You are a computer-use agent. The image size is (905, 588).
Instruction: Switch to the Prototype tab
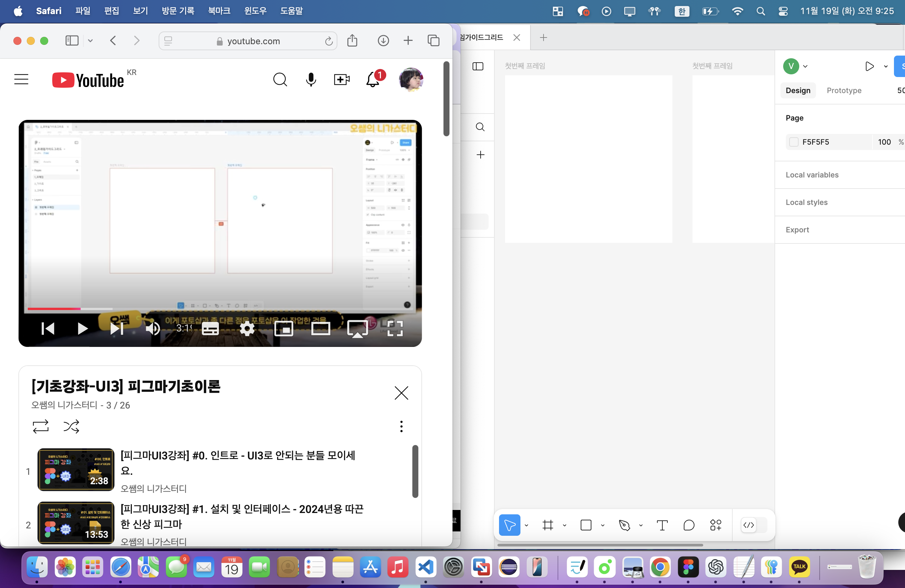pos(844,90)
